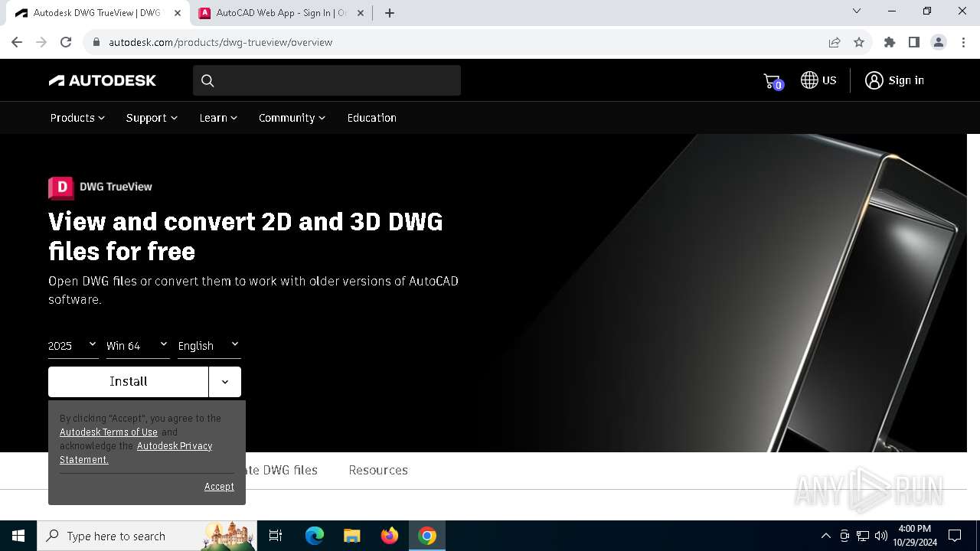Open the Win 64 platform dropdown
The width and height of the screenshot is (980, 551).
138,346
